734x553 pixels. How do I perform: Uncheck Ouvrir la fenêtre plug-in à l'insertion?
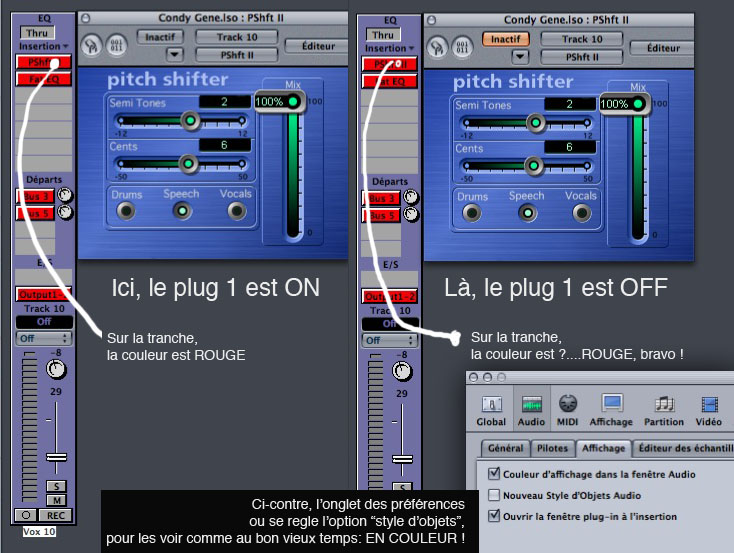[494, 516]
